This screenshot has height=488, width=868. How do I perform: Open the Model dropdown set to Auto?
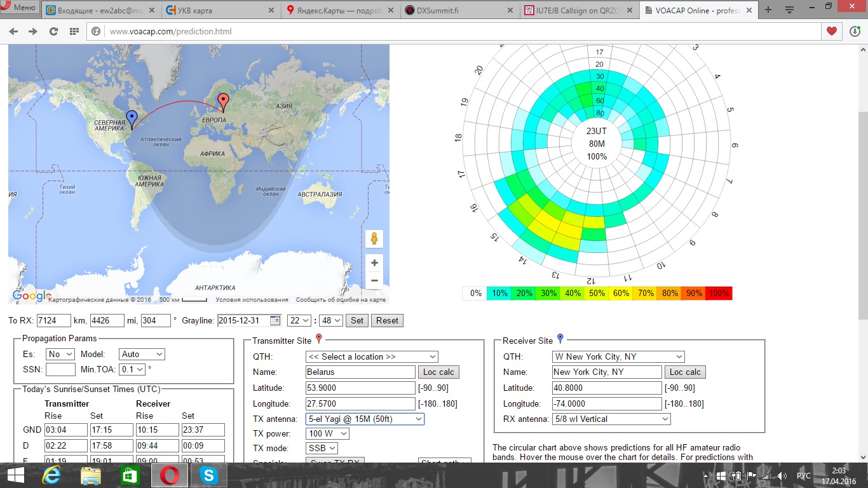pyautogui.click(x=142, y=354)
